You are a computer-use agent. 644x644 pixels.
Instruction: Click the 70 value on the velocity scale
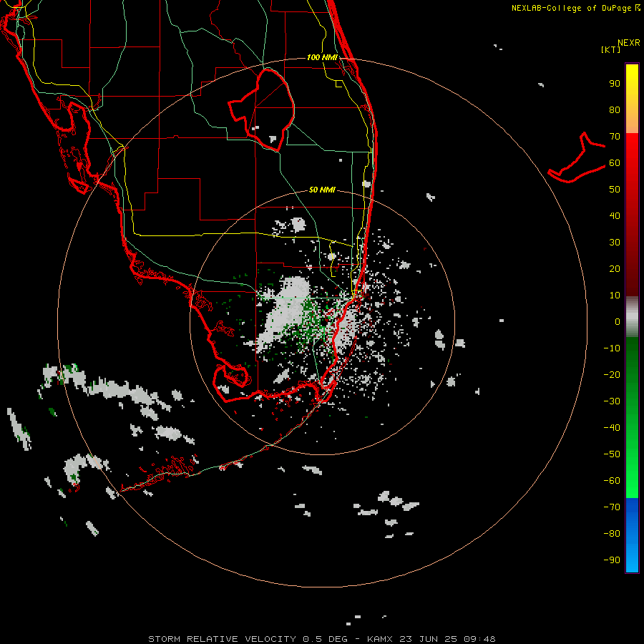point(615,137)
